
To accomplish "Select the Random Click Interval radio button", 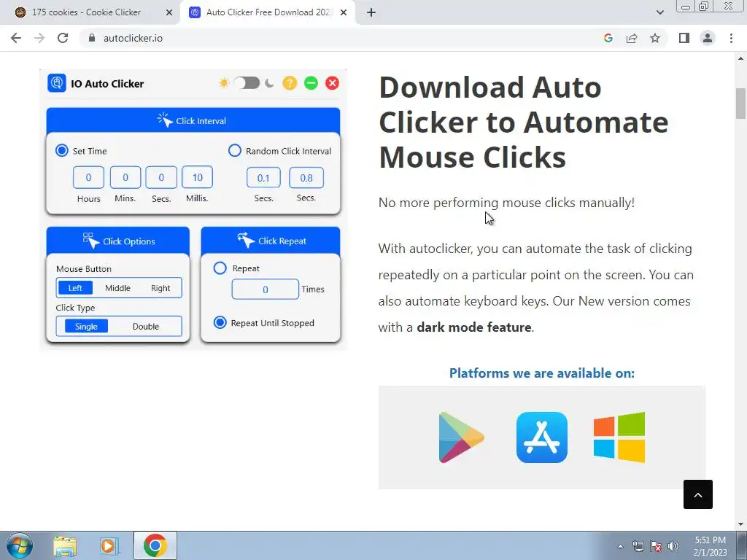I will point(234,150).
